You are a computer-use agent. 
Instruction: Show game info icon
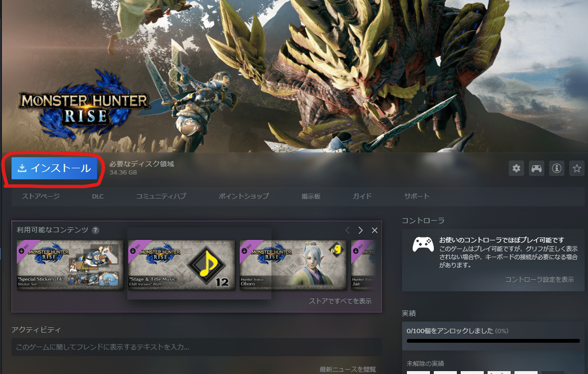(x=557, y=168)
